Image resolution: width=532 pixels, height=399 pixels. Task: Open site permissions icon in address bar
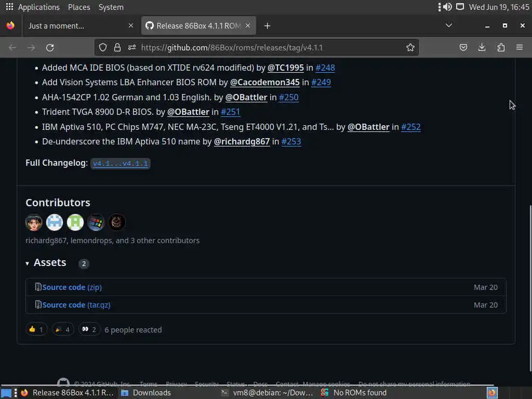tap(132, 47)
